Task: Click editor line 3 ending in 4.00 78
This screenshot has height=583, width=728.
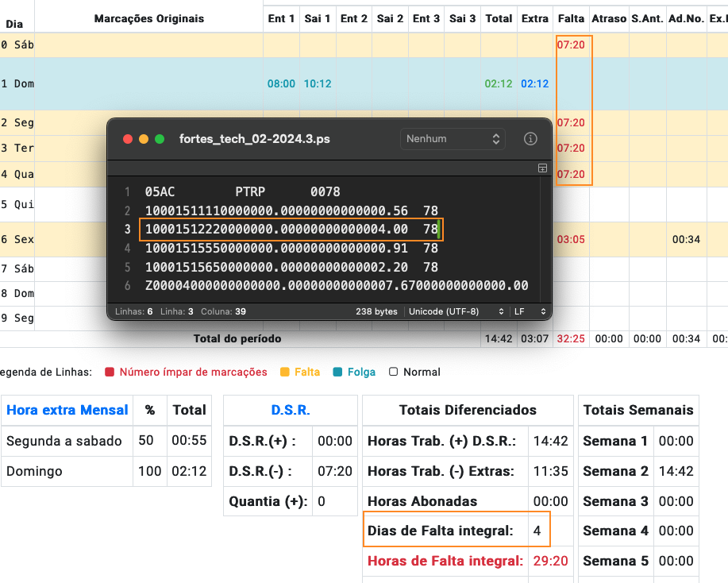Action: click(291, 229)
